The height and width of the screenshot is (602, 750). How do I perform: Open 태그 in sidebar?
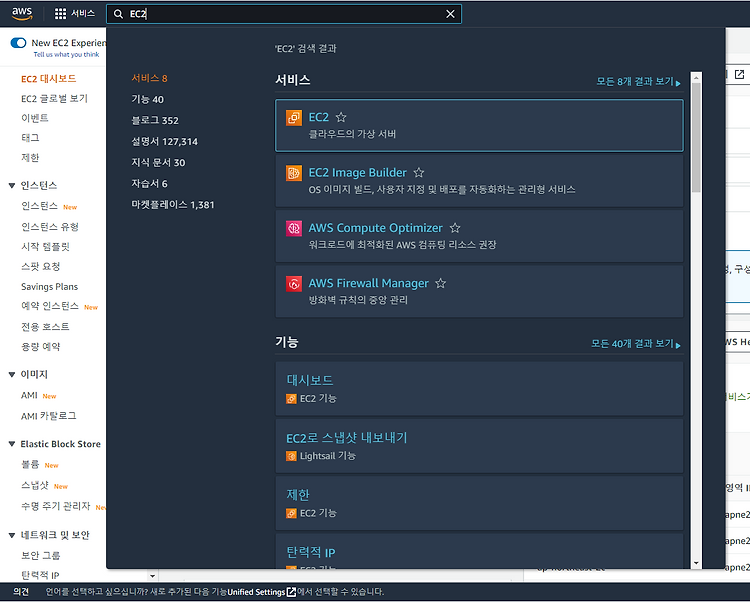tap(30, 138)
